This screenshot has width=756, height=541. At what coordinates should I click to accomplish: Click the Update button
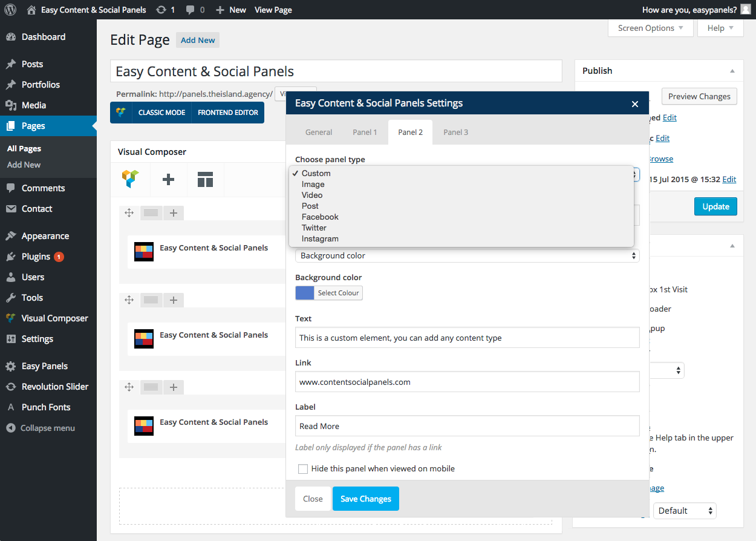pos(715,206)
